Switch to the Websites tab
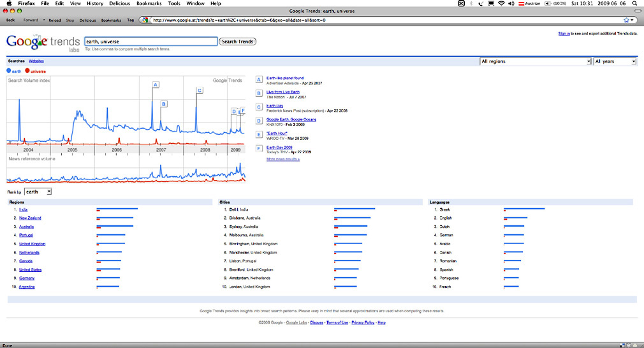This screenshot has height=348, width=644. tap(36, 61)
